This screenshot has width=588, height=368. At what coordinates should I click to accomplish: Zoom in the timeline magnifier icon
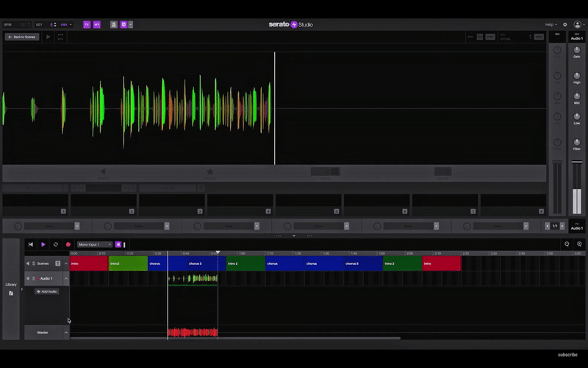click(579, 244)
